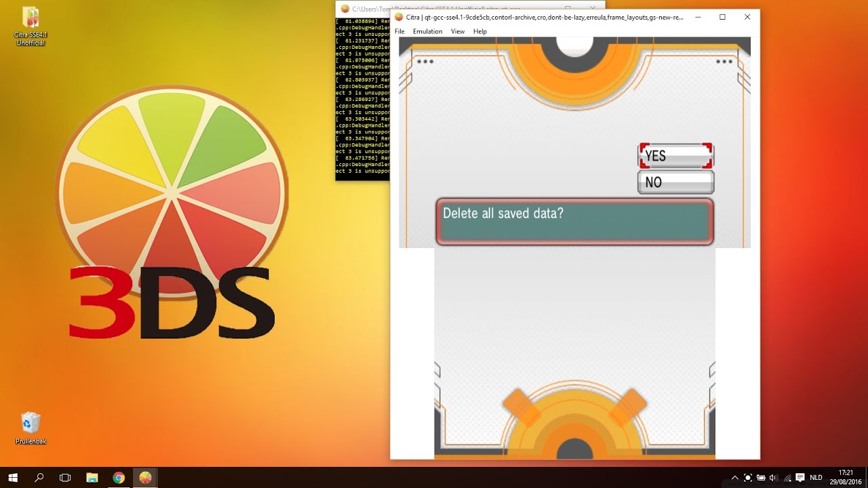Click the screen capture tray icon
868x488 pixels.
748,478
